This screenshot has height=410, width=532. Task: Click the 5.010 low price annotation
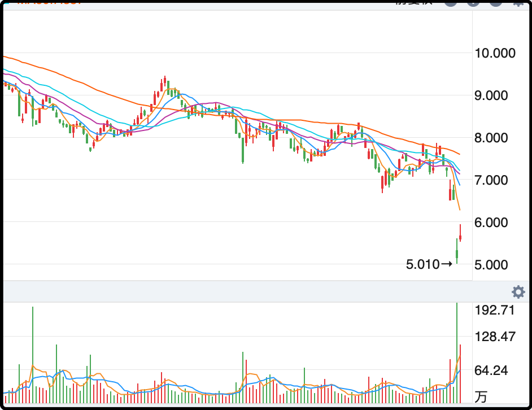point(422,264)
